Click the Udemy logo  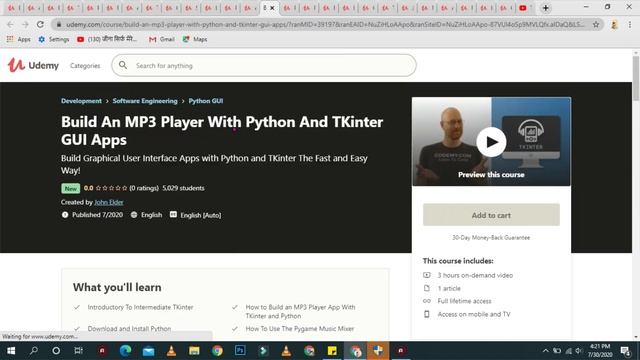pos(33,65)
